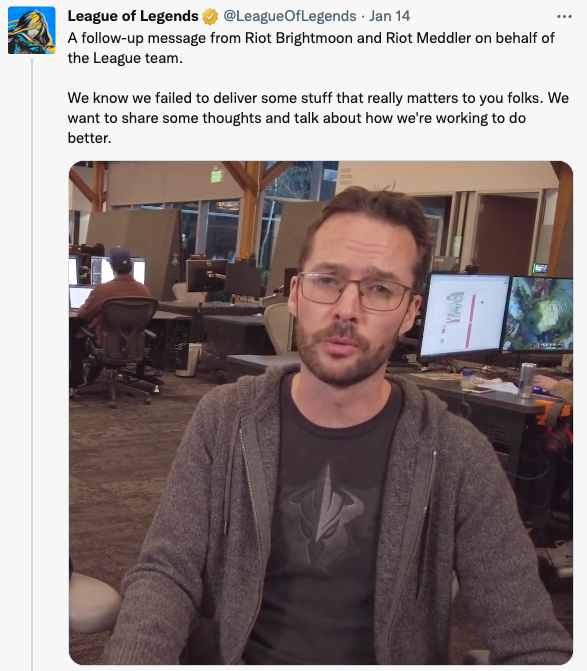The height and width of the screenshot is (671, 587).
Task: Open the three-dot more options menu
Action: [564, 17]
